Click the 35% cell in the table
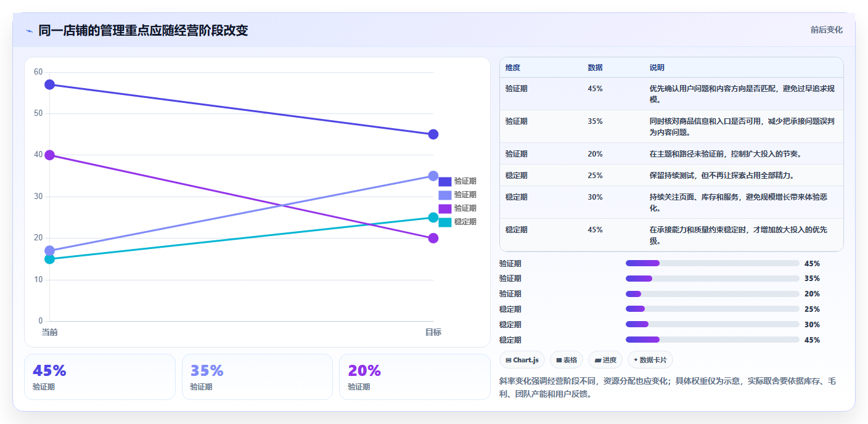 595,121
